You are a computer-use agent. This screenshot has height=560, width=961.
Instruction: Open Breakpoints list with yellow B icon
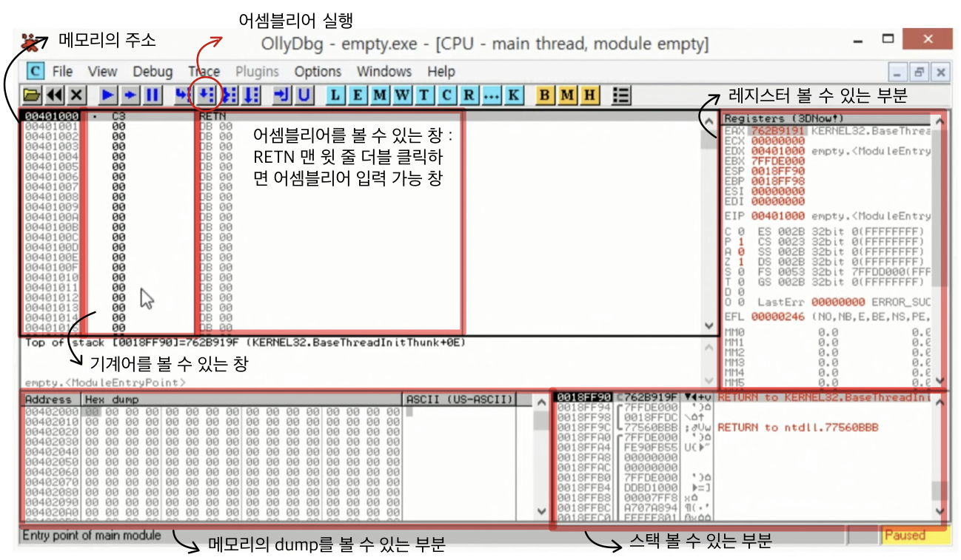pos(546,95)
